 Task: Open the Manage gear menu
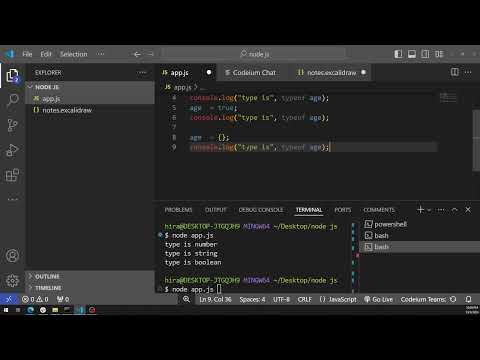click(13, 281)
